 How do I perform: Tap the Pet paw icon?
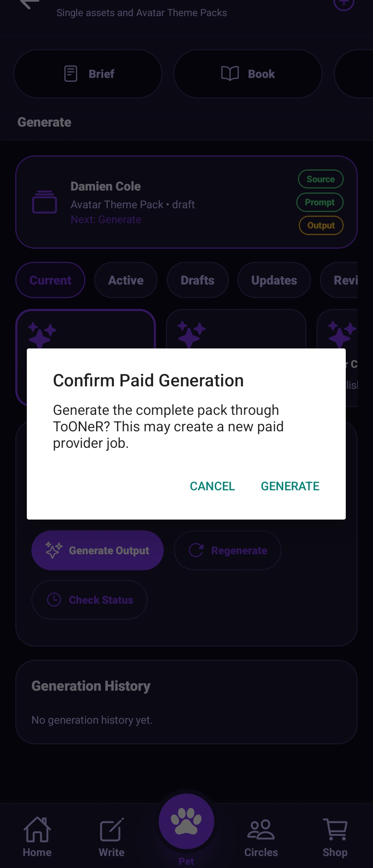click(x=186, y=821)
